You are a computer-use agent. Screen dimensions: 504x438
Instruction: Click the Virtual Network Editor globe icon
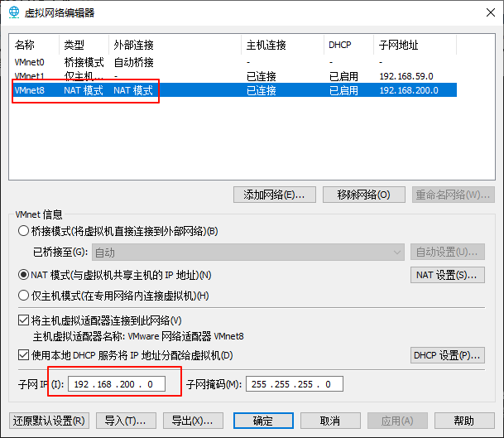[x=14, y=12]
